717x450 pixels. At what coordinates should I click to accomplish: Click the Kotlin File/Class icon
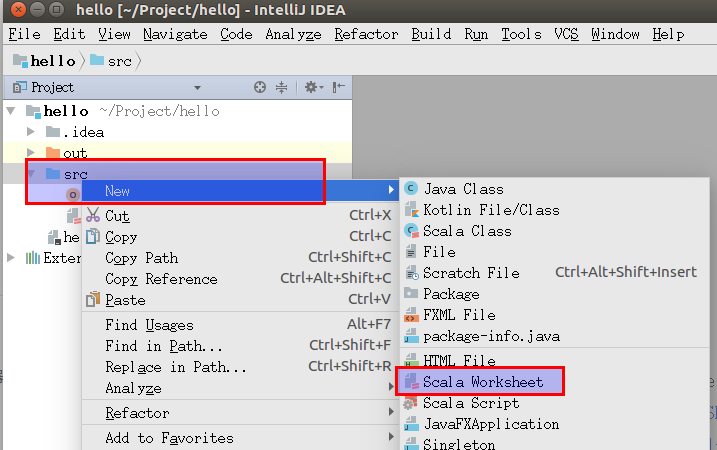pyautogui.click(x=412, y=209)
